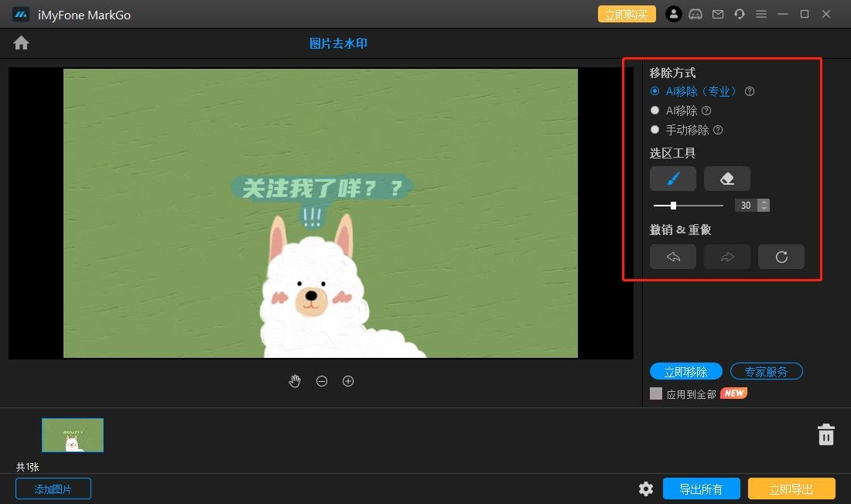Viewport: 851px width, 504px height.
Task: Show help for plain AI移除 option
Action: click(706, 111)
